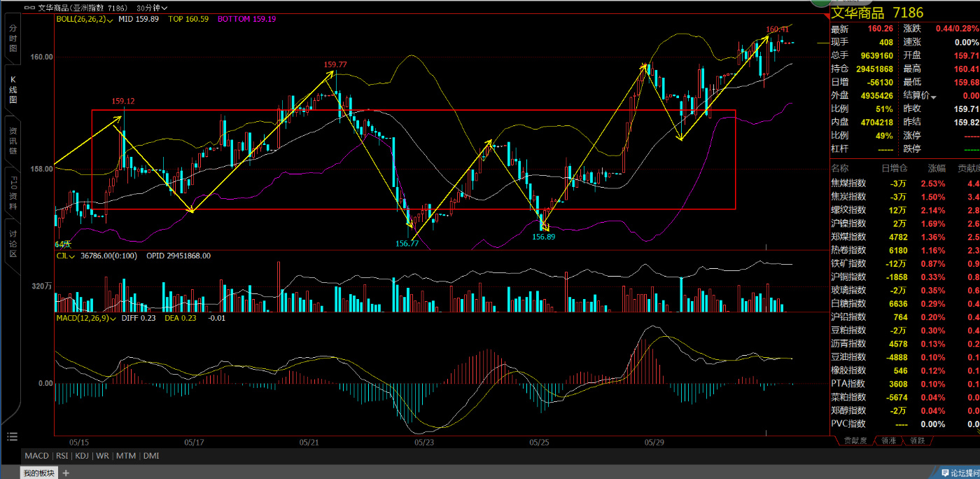
Task: Sort list by 涨幅 column header
Action: click(937, 169)
